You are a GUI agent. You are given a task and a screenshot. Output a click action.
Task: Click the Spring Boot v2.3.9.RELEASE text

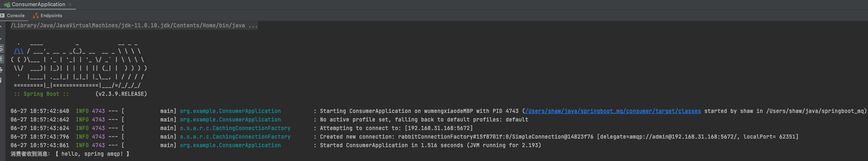click(x=80, y=94)
